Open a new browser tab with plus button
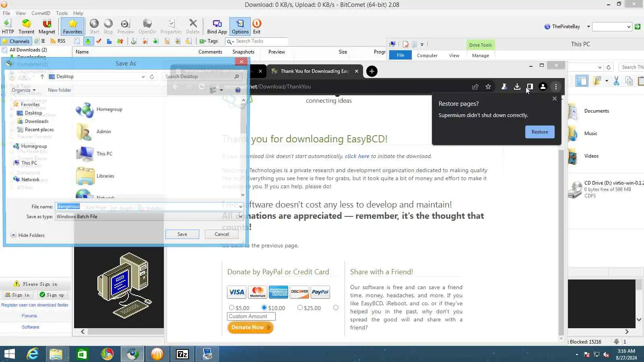644x362 pixels. (x=372, y=71)
